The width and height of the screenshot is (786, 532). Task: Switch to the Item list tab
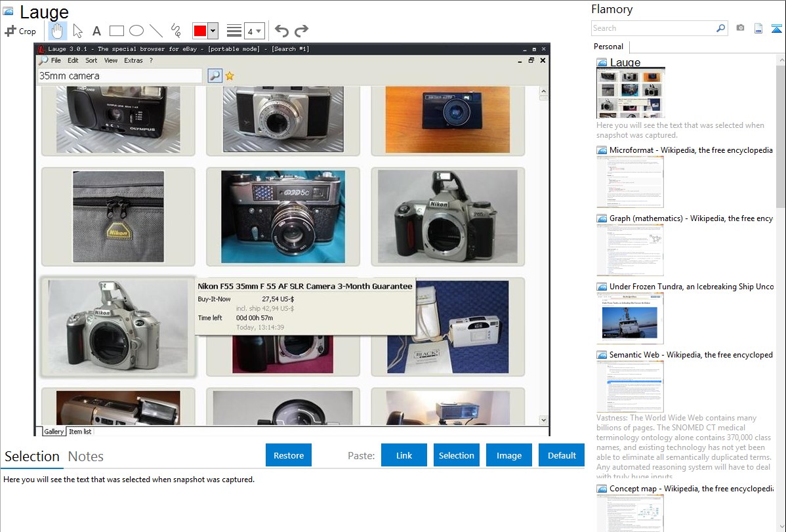[x=79, y=431]
